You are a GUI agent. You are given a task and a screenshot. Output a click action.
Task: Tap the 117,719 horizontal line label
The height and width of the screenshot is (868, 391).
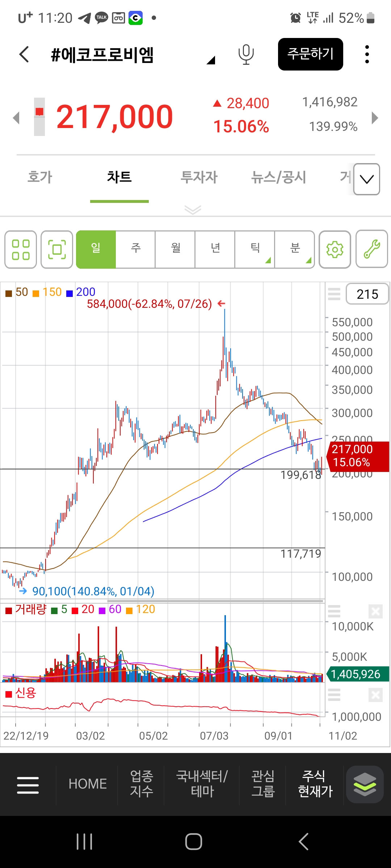pos(300,554)
